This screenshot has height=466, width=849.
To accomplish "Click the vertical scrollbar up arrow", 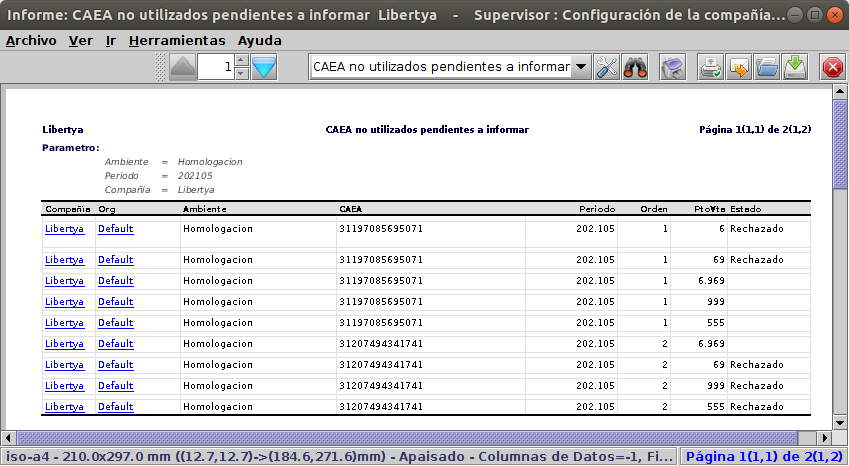I will pos(840,91).
